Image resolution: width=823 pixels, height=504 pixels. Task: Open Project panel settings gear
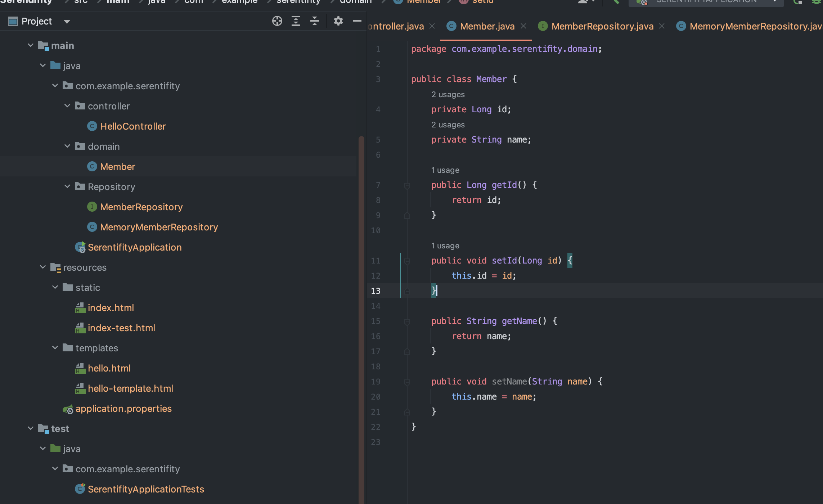338,21
